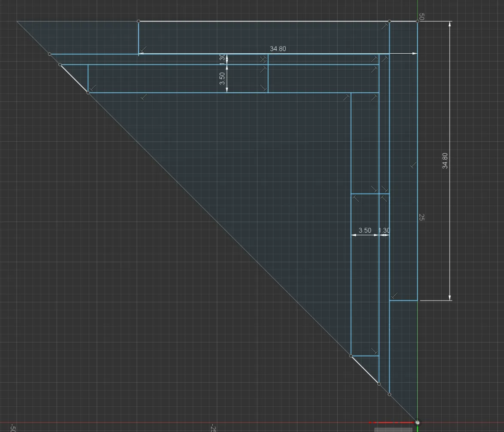Screen dimensions: 504x432
Task: Click the axis label 50 at the top right
Action: (422, 16)
